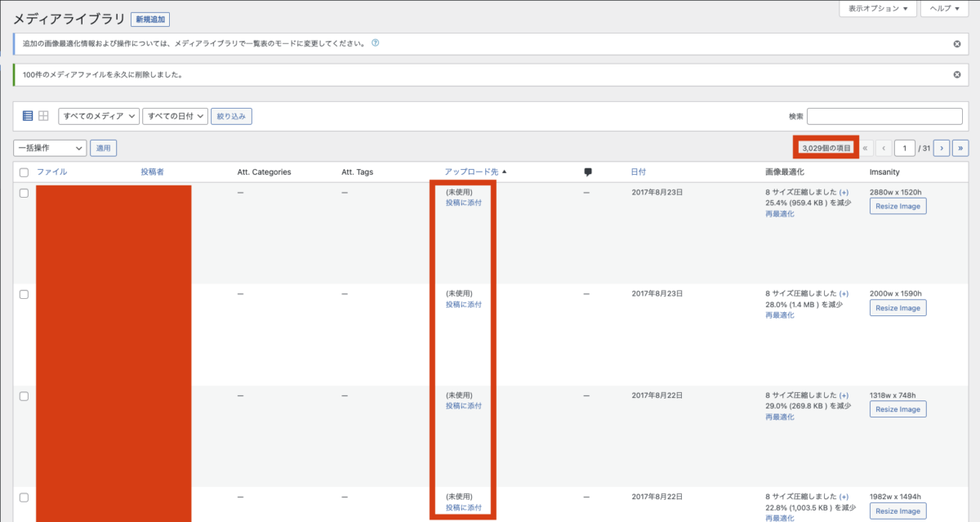980x522 pixels.
Task: Click 再最適化 under 25.4% reduction
Action: coord(780,213)
